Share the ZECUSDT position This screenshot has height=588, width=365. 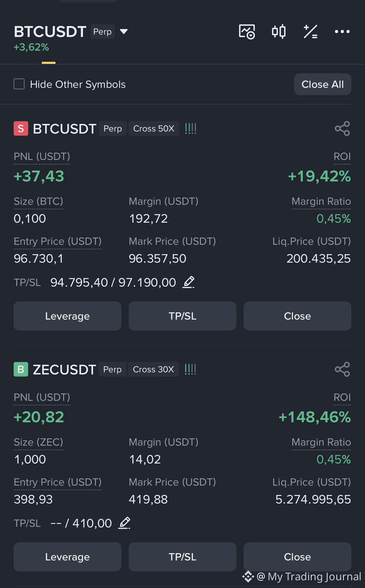342,369
